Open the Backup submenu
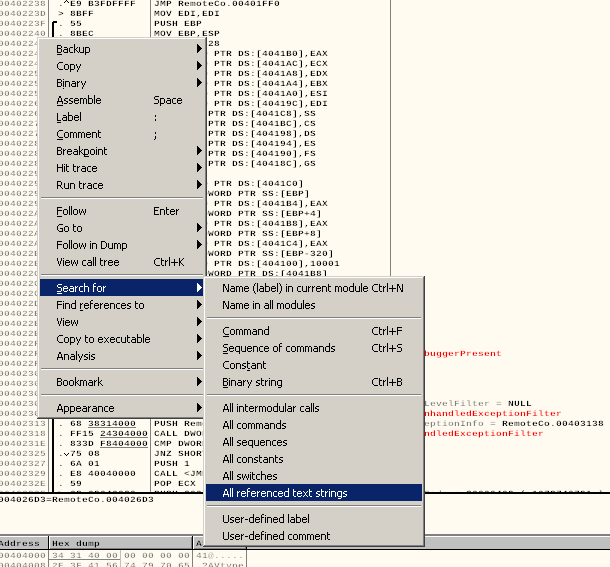Image resolution: width=610 pixels, height=567 pixels. click(x=73, y=49)
